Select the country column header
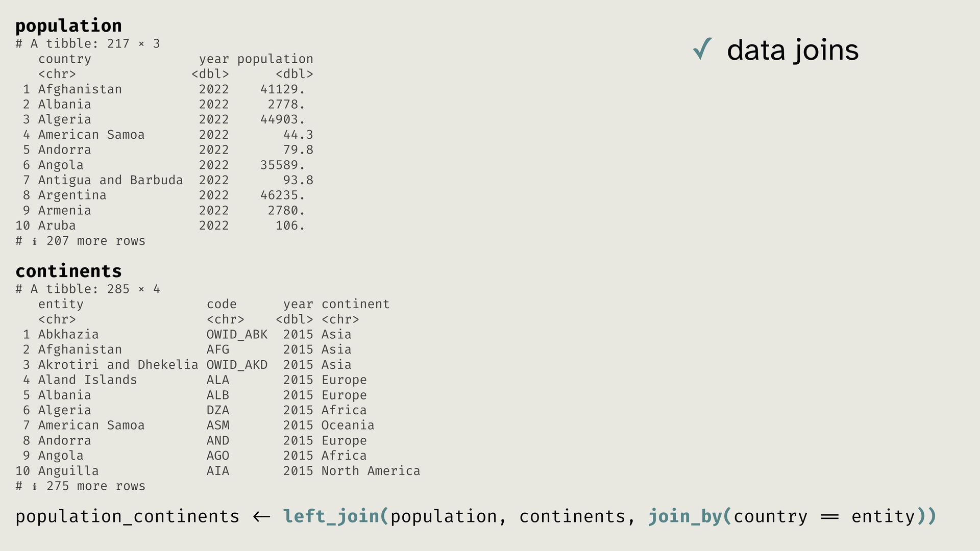The height and width of the screenshot is (551, 980). [x=64, y=59]
